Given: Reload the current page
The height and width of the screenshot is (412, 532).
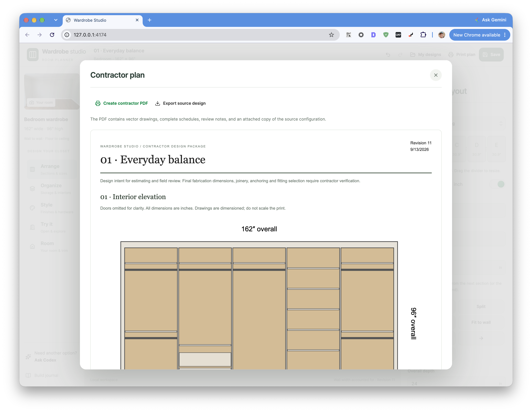Looking at the screenshot, I should point(52,35).
